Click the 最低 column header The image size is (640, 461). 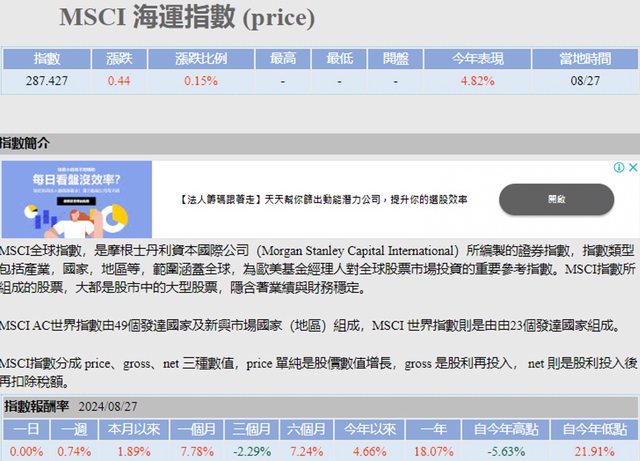point(339,59)
